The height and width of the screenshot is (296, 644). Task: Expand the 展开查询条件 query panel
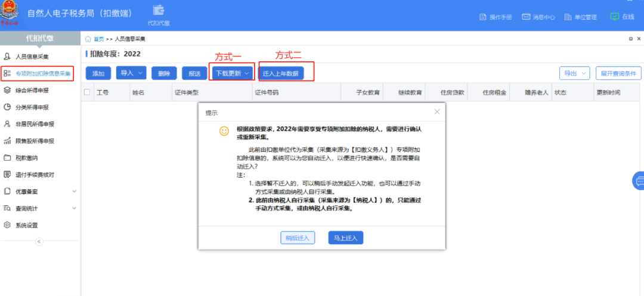[618, 73]
